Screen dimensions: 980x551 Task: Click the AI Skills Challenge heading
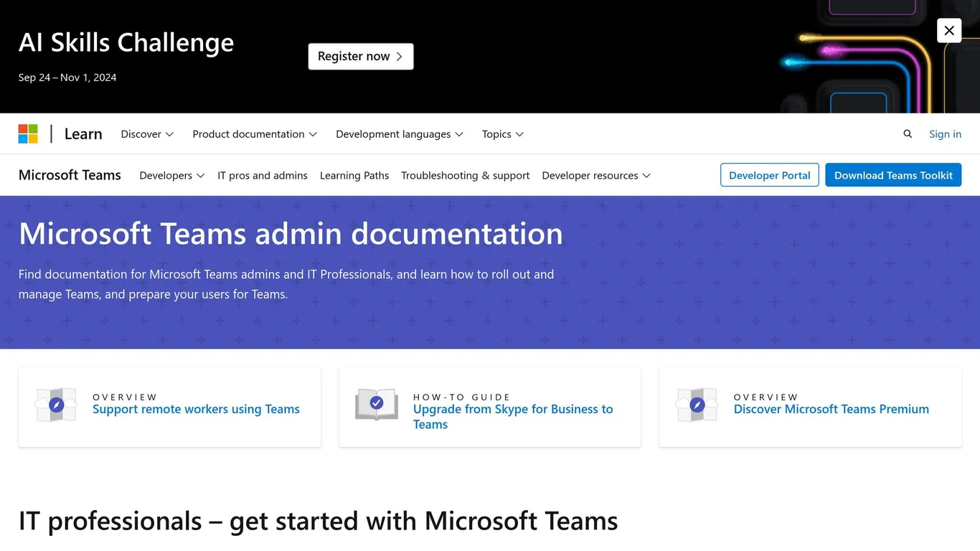pos(126,42)
